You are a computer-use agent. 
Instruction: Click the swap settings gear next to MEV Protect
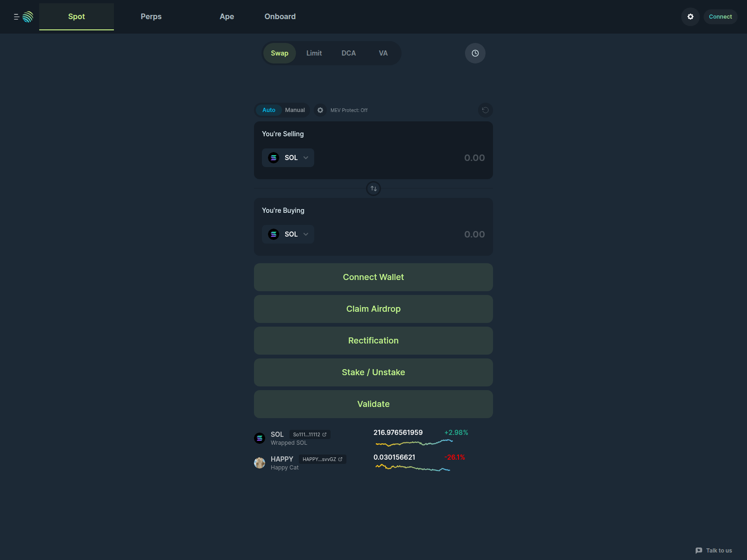320,110
